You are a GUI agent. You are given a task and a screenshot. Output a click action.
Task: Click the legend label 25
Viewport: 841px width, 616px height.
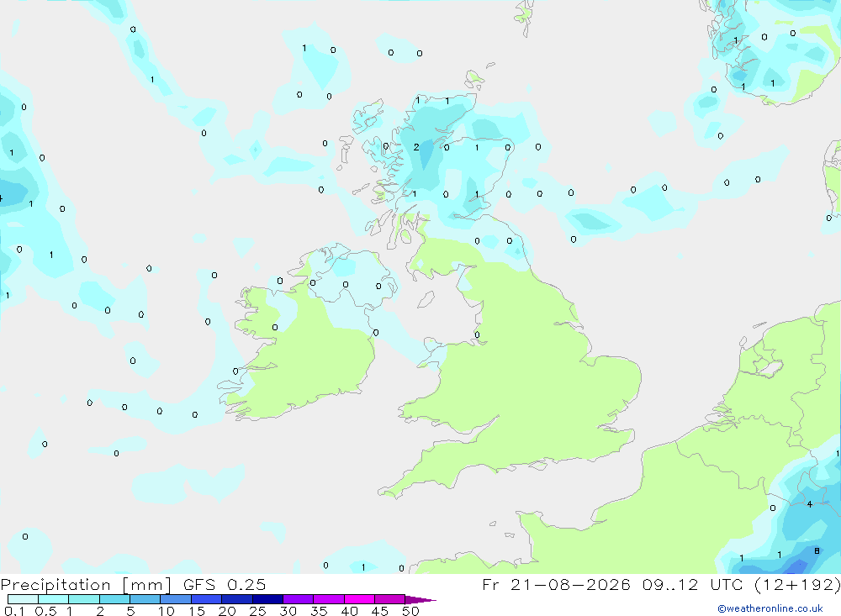[257, 611]
